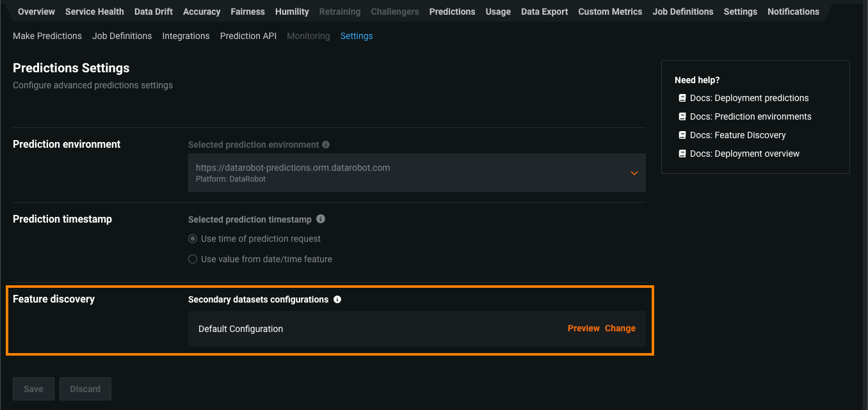
Task: Click info icon next to Selected prediction timestamp
Action: pyautogui.click(x=321, y=219)
